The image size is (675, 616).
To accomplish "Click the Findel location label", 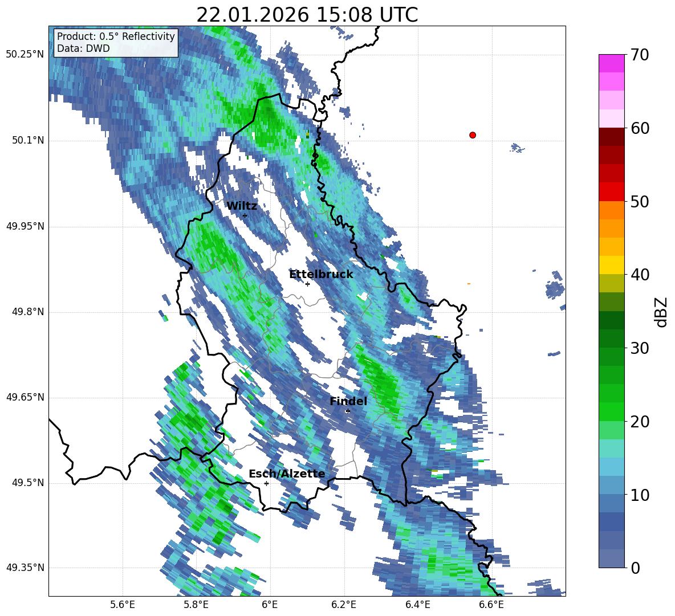I will pyautogui.click(x=348, y=401).
